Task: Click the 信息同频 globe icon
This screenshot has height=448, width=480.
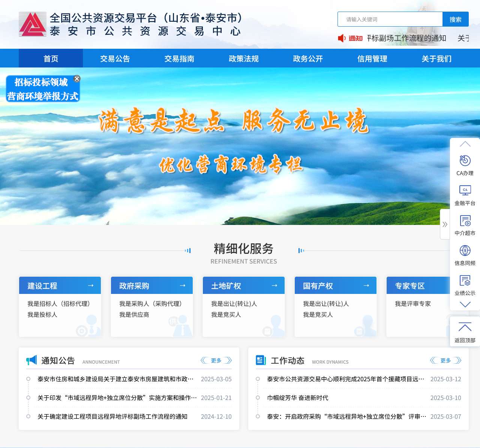Action: click(465, 251)
